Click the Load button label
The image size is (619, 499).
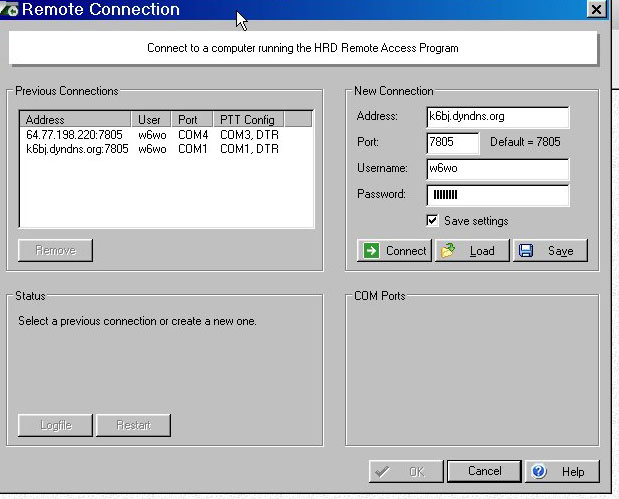[x=482, y=251]
